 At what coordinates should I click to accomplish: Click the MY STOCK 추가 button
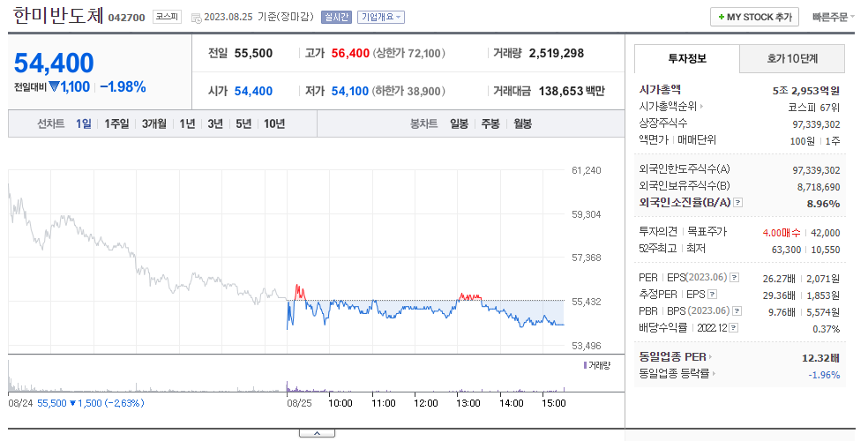754,17
